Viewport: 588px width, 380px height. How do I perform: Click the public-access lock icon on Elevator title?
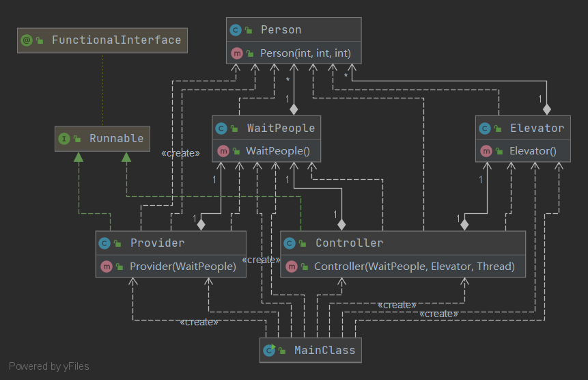point(498,128)
